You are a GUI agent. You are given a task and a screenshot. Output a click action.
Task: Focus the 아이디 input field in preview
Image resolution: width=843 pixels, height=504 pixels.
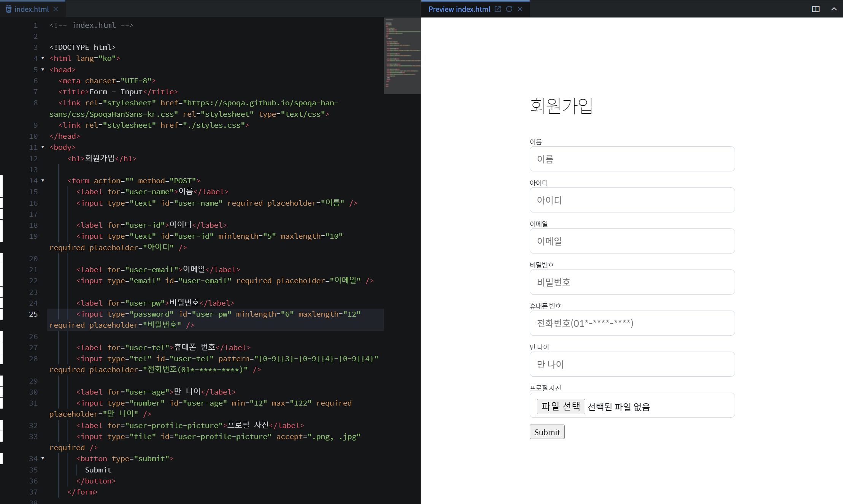pyautogui.click(x=632, y=200)
